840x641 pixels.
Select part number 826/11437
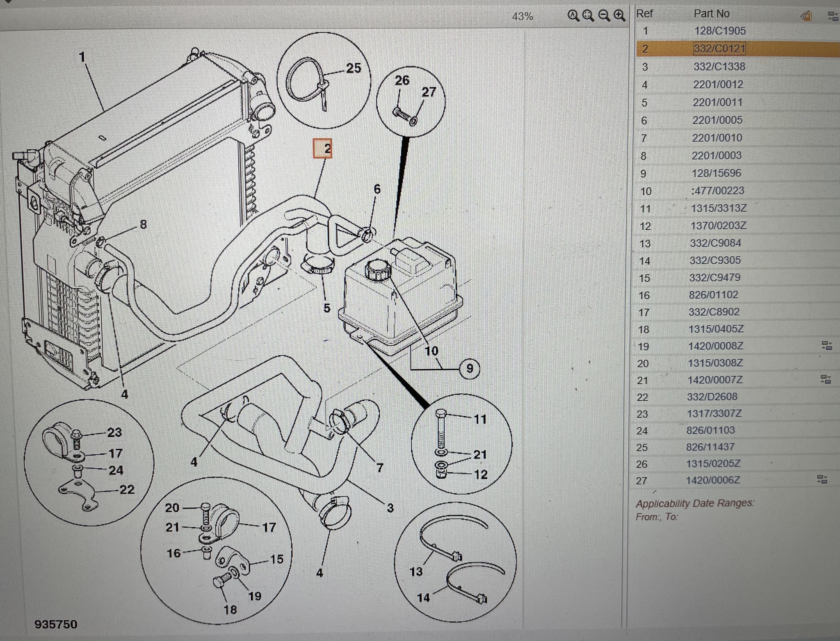710,447
